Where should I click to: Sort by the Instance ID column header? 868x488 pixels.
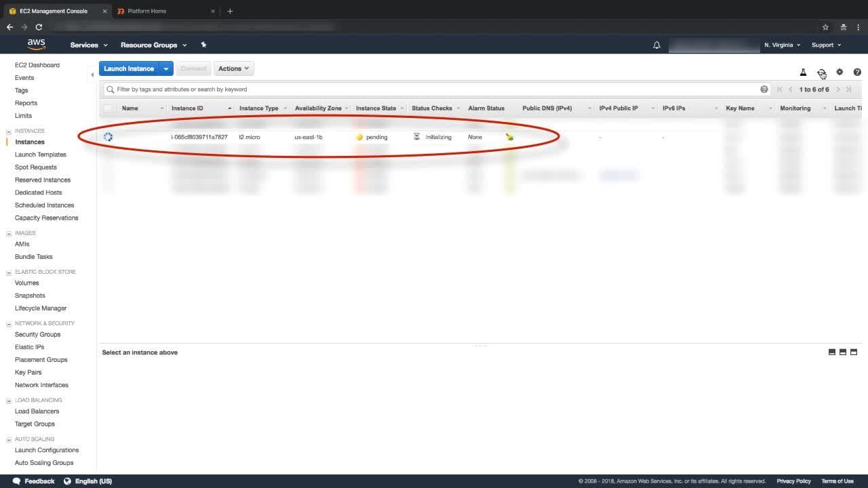click(201, 108)
